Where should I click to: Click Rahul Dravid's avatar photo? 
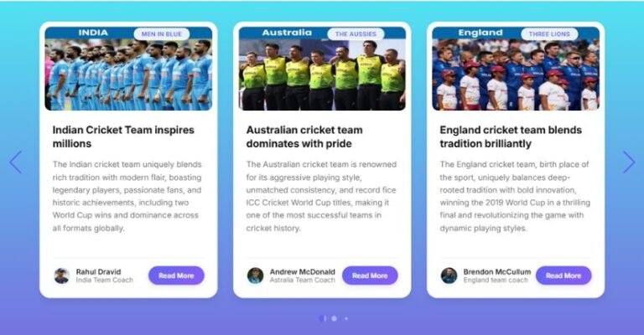point(61,276)
